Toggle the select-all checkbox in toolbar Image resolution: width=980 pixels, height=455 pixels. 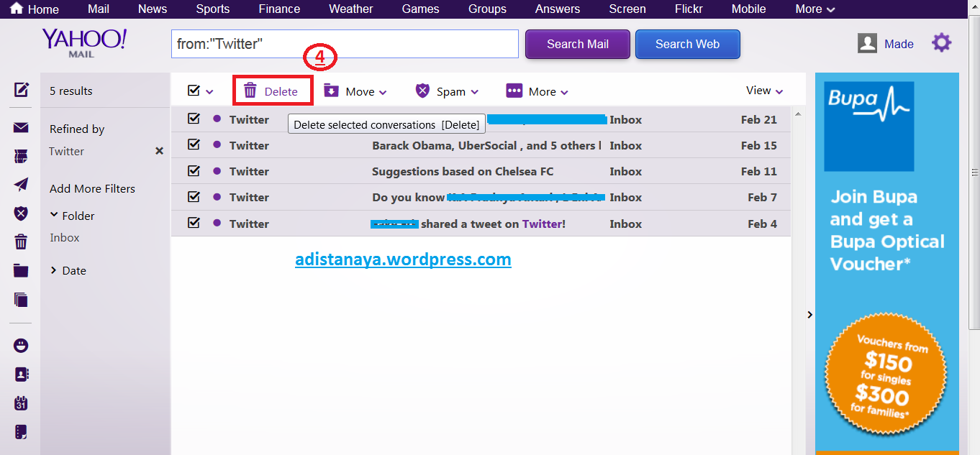(x=194, y=91)
